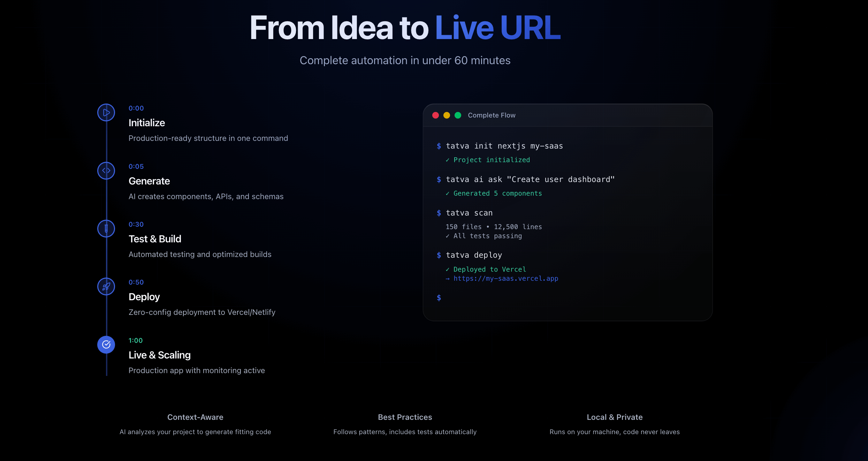868x461 pixels.
Task: Click the code brackets icon for Generate
Action: click(x=106, y=171)
